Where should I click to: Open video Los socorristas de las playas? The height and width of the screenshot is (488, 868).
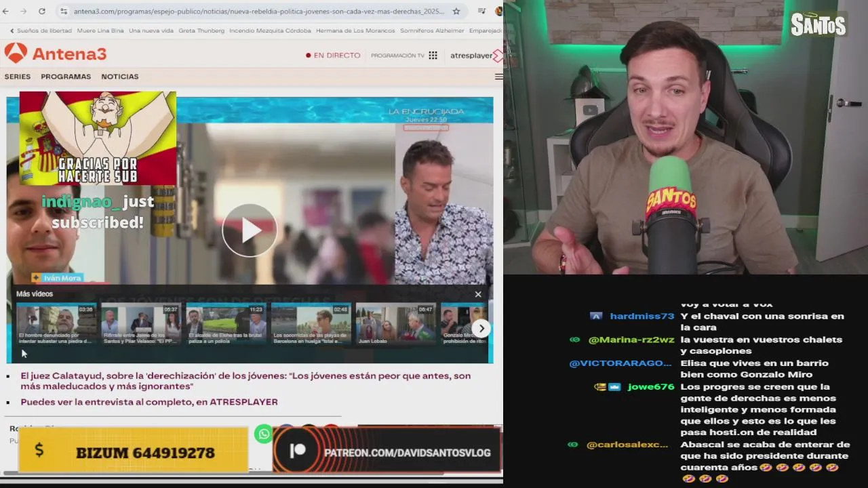pos(311,324)
